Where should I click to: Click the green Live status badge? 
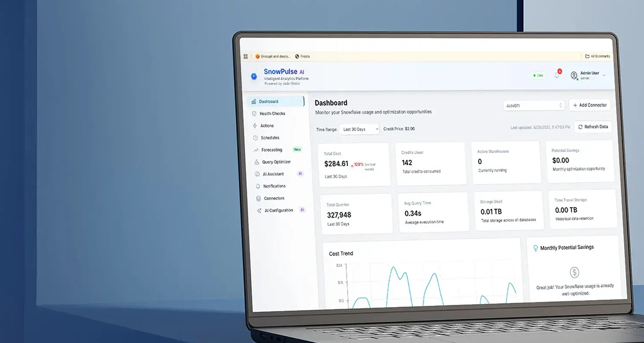pyautogui.click(x=538, y=75)
